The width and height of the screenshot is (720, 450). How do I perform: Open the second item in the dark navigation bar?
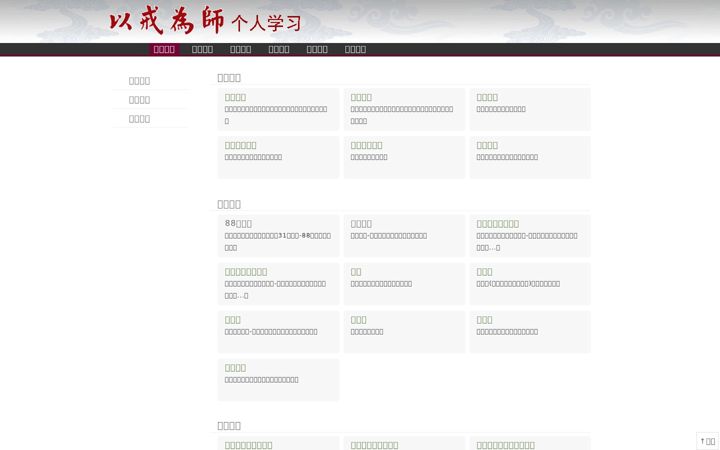pos(202,49)
